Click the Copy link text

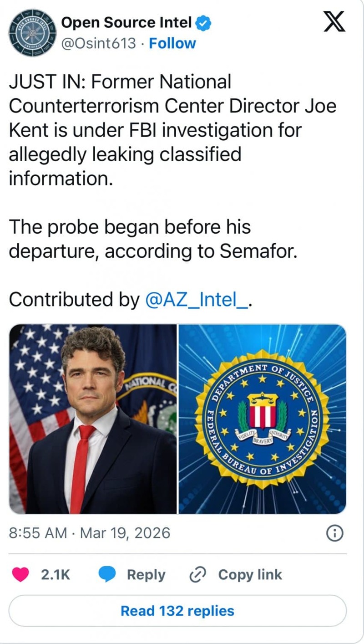(x=250, y=574)
